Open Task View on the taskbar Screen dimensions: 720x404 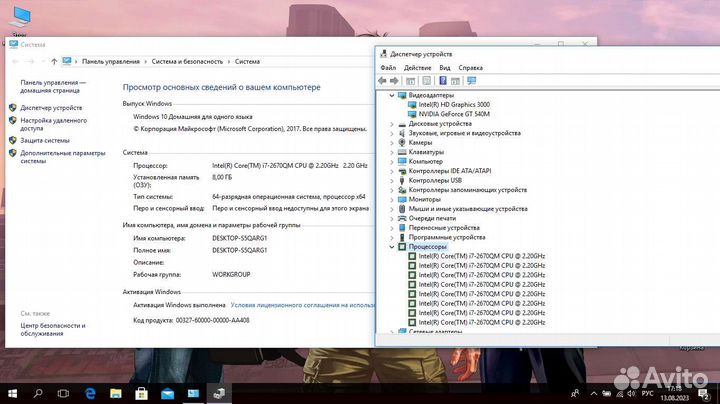click(x=63, y=393)
